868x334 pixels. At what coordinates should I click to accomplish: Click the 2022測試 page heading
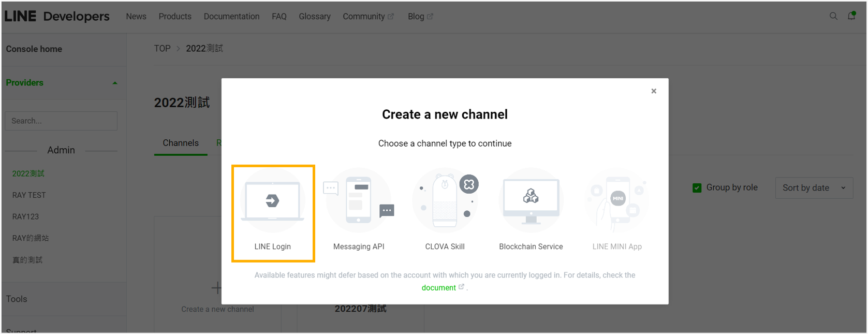click(x=182, y=103)
